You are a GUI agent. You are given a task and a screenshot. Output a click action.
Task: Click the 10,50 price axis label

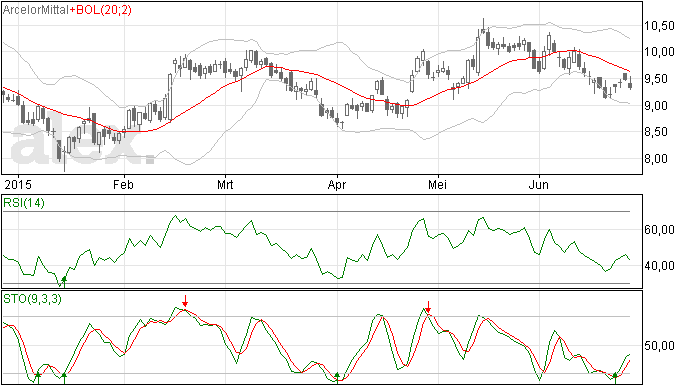[659, 26]
